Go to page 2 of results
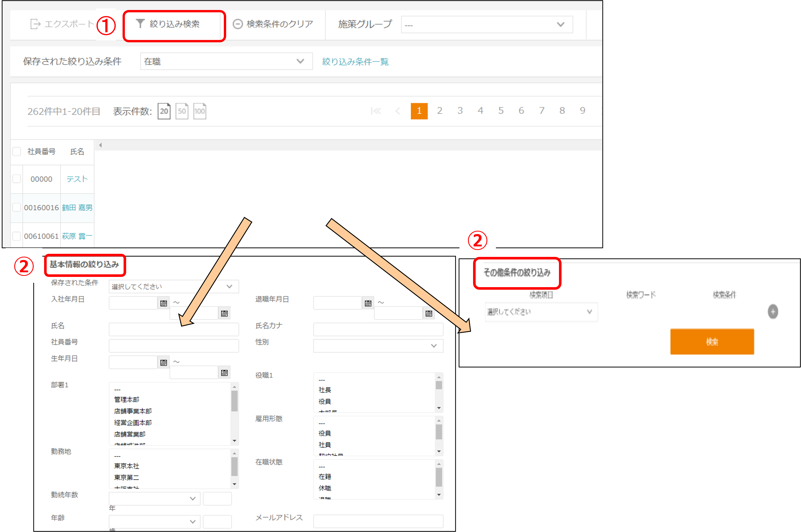The image size is (801, 532). point(439,111)
